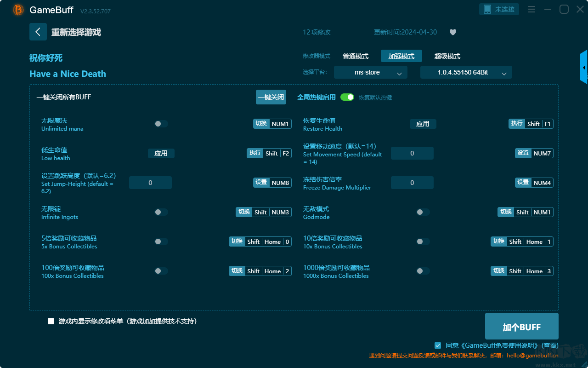The width and height of the screenshot is (588, 368).
Task: Check the in-game trainer menu checkbox
Action: (51, 321)
